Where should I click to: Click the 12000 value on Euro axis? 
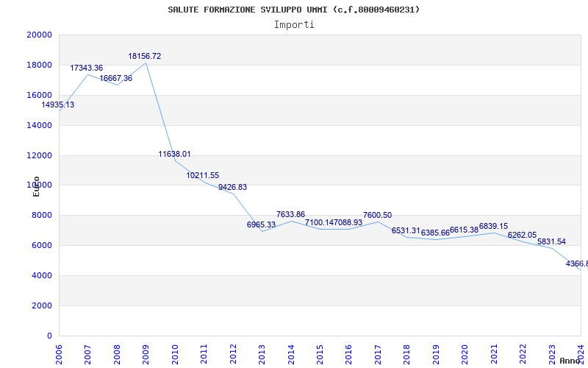39,155
